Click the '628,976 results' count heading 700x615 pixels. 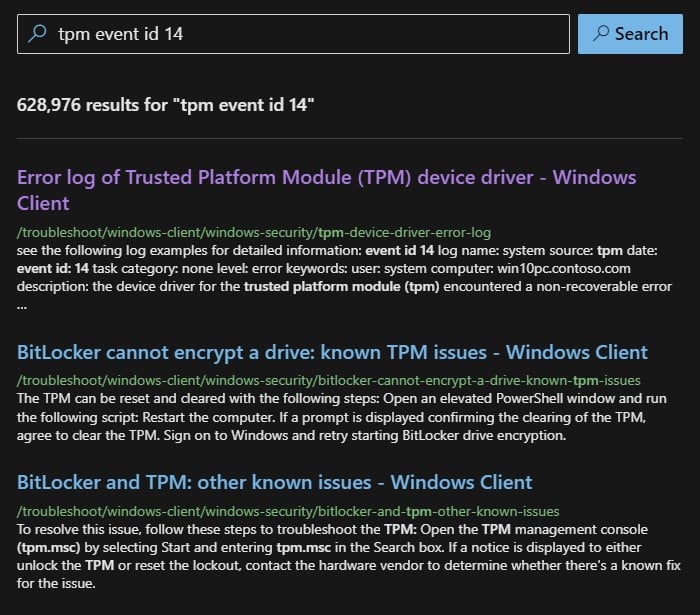(166, 105)
